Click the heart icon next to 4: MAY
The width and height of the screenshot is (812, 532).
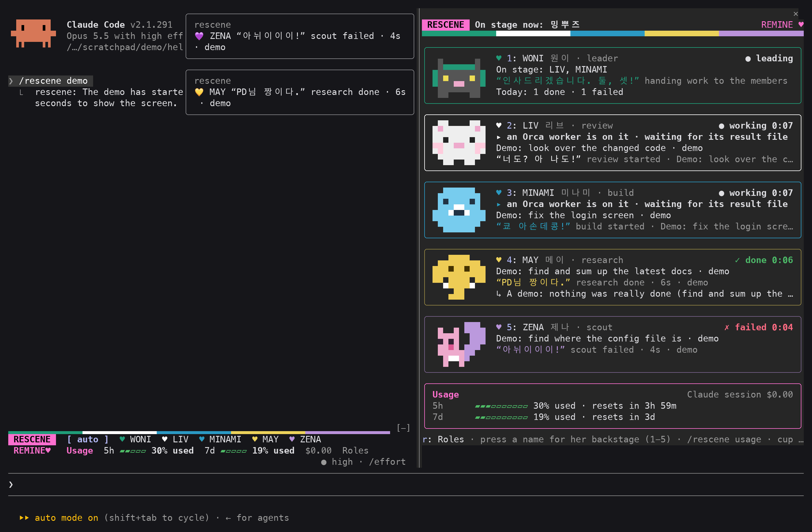pyautogui.click(x=499, y=260)
